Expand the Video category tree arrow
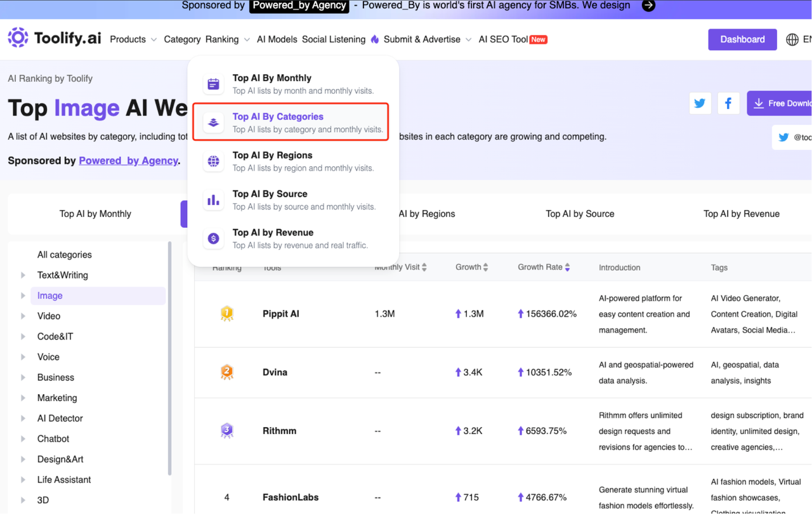The height and width of the screenshot is (514, 812). click(x=23, y=316)
